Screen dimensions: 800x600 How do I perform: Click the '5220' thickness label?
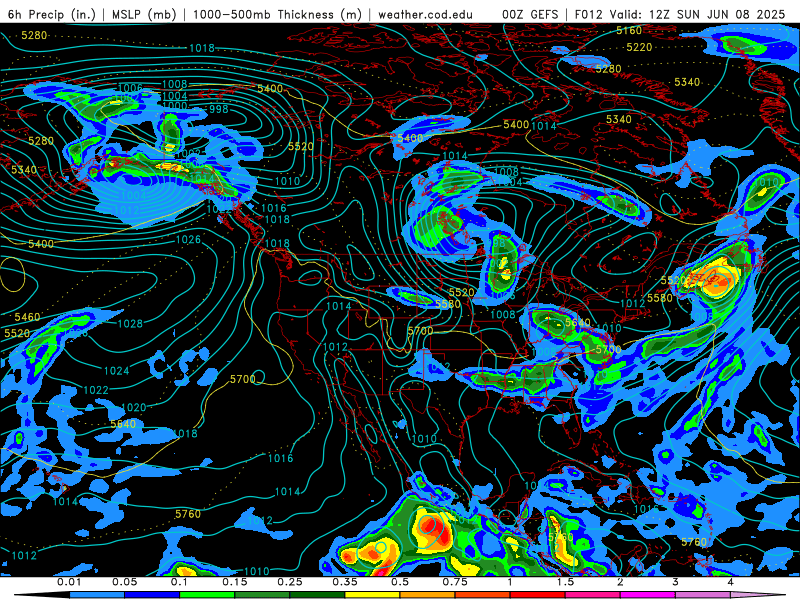pyautogui.click(x=639, y=47)
